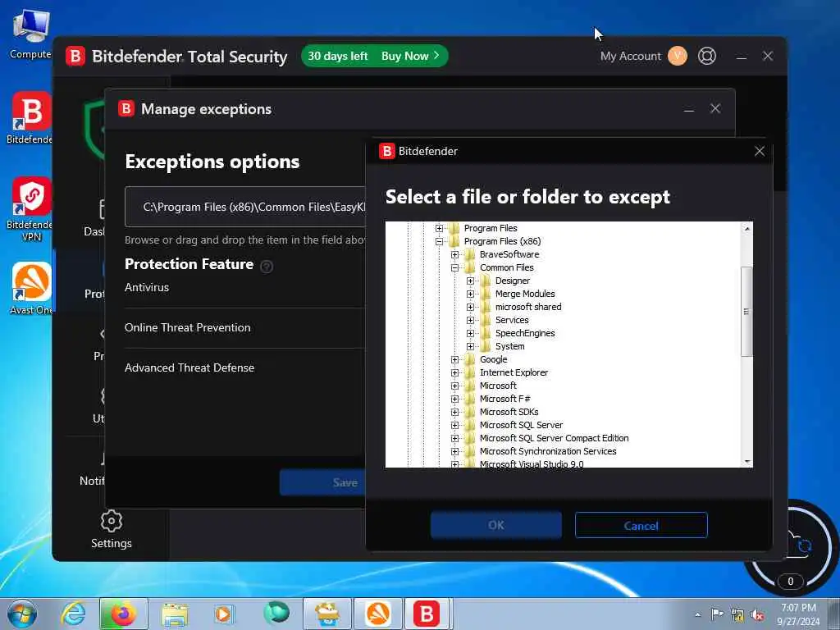Click the My Account link

click(630, 56)
